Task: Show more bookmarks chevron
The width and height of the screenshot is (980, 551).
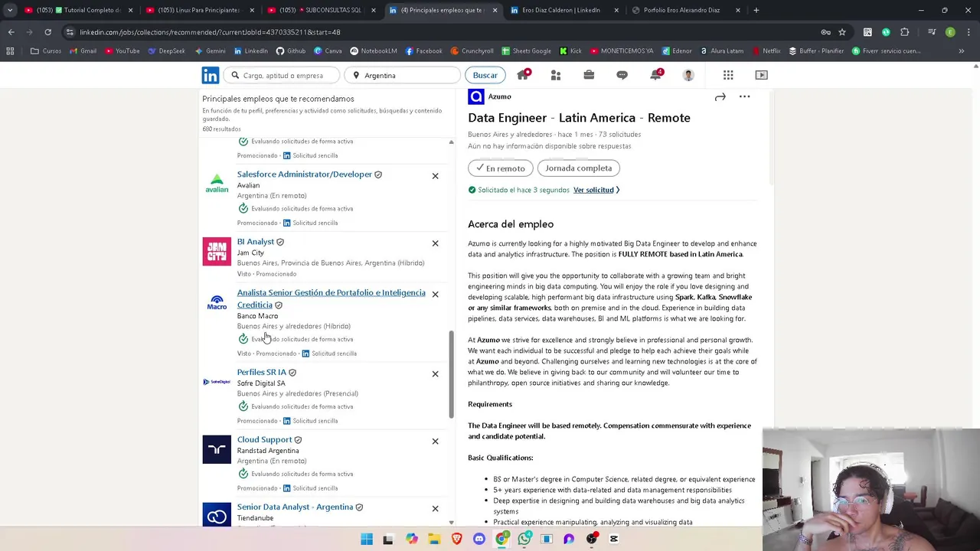Action: click(962, 51)
